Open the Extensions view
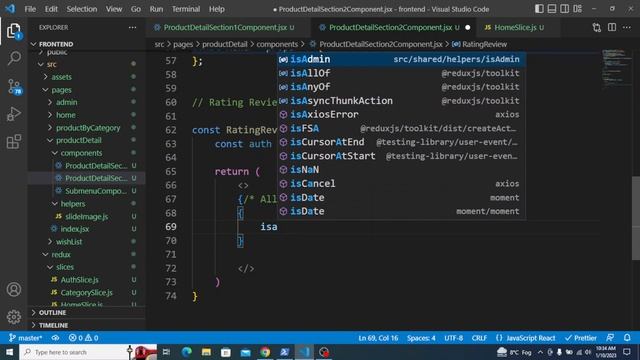640x360 pixels. coord(14,142)
